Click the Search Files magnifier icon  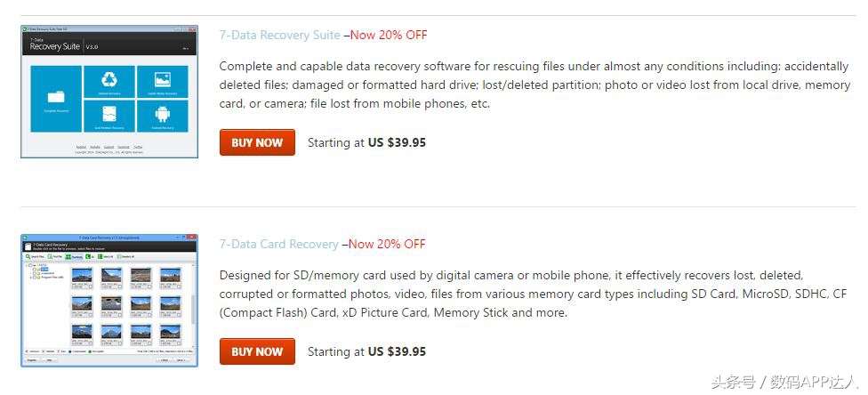(28, 256)
